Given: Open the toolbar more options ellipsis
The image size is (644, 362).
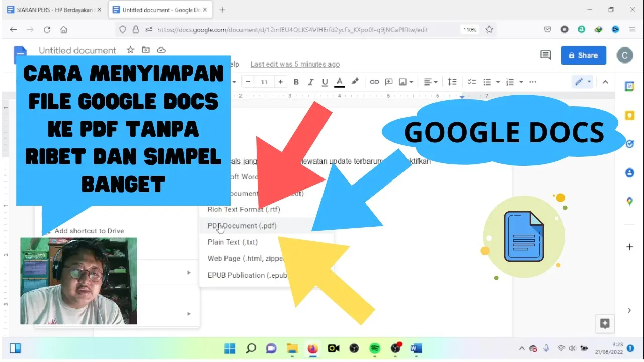Looking at the screenshot, I should (533, 82).
